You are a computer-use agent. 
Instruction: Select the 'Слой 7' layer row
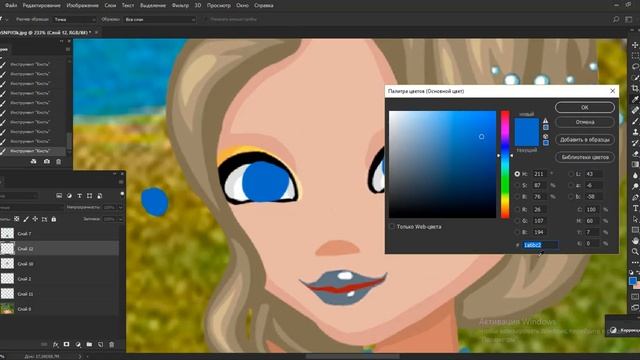[x=60, y=233]
